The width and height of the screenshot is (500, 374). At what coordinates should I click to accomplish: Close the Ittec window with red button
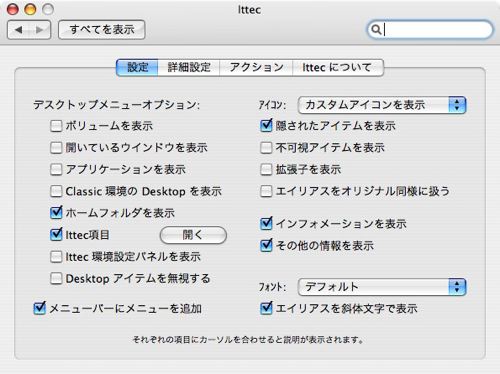pyautogui.click(x=13, y=9)
